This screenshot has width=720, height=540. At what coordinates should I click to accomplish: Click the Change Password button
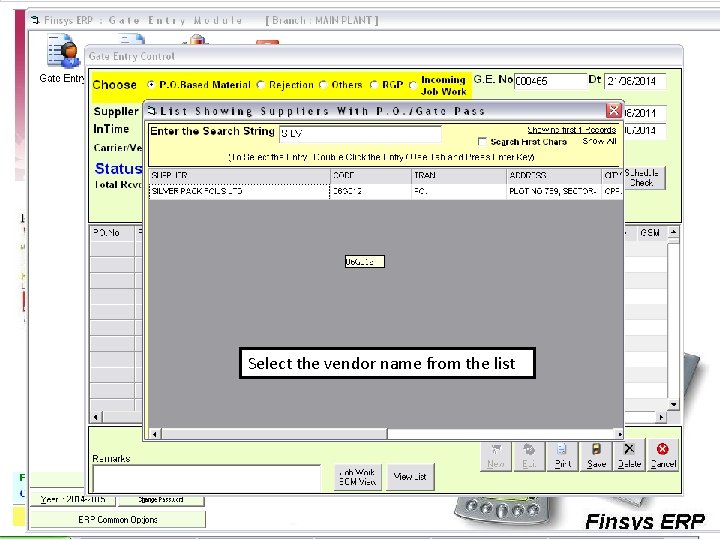[161, 500]
